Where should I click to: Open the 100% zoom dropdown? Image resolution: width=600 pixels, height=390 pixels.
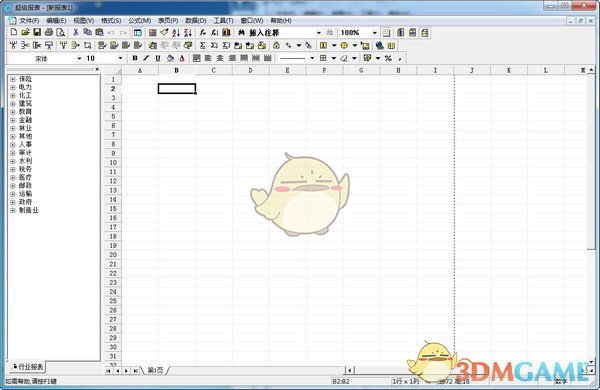[x=375, y=33]
